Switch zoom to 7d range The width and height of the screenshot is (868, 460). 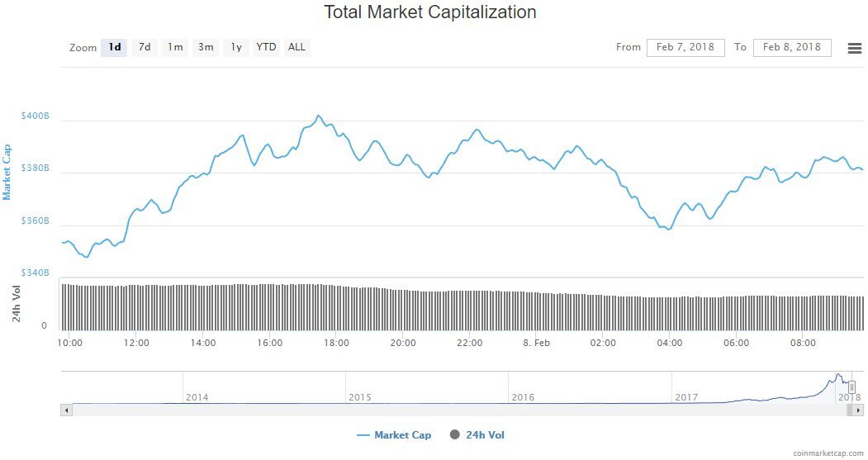point(145,48)
